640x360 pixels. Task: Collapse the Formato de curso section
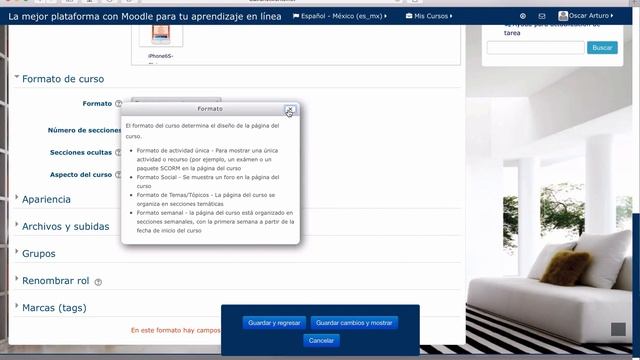point(63,79)
